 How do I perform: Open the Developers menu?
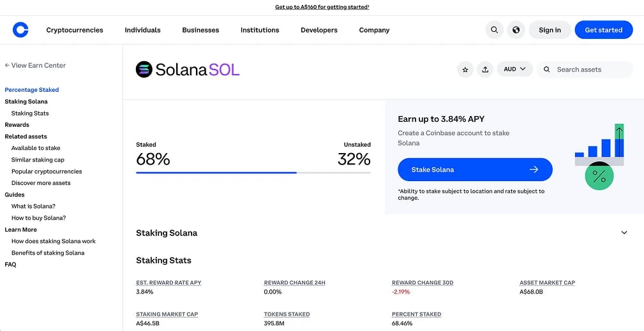[x=319, y=30]
